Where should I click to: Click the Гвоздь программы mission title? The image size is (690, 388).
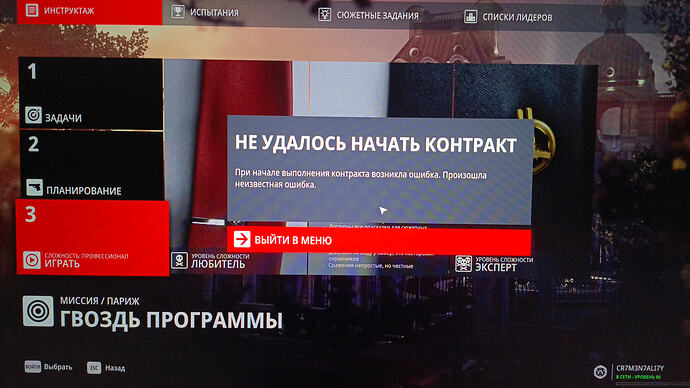click(171, 320)
